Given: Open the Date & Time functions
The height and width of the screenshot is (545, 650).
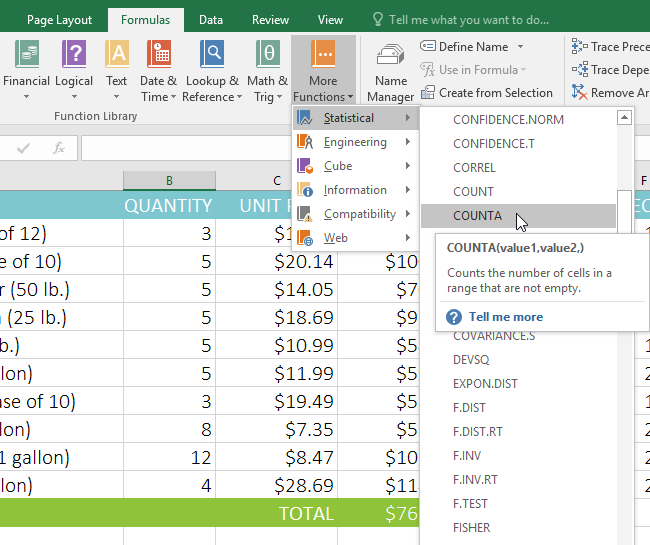Looking at the screenshot, I should [x=158, y=70].
